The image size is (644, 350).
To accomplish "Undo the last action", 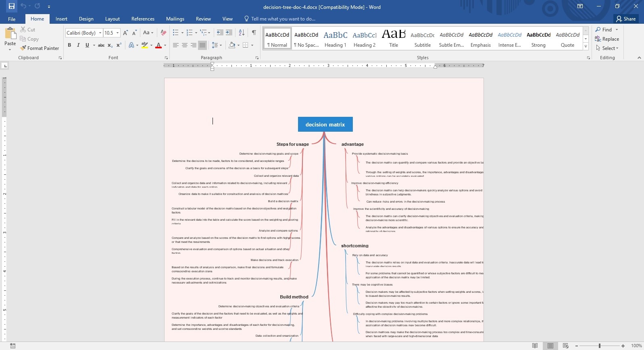I will coord(23,6).
